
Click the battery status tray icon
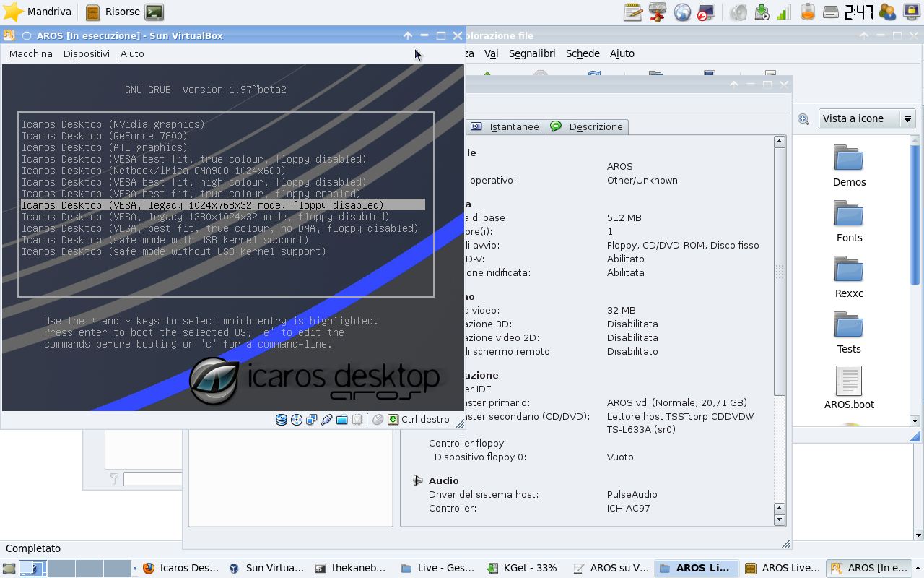(x=808, y=12)
